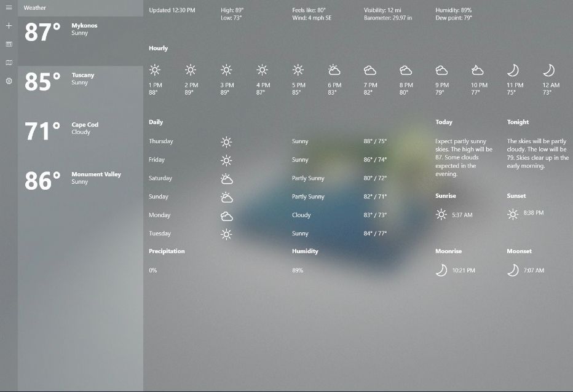Click the 5 PM sunny hourly icon

tap(298, 70)
